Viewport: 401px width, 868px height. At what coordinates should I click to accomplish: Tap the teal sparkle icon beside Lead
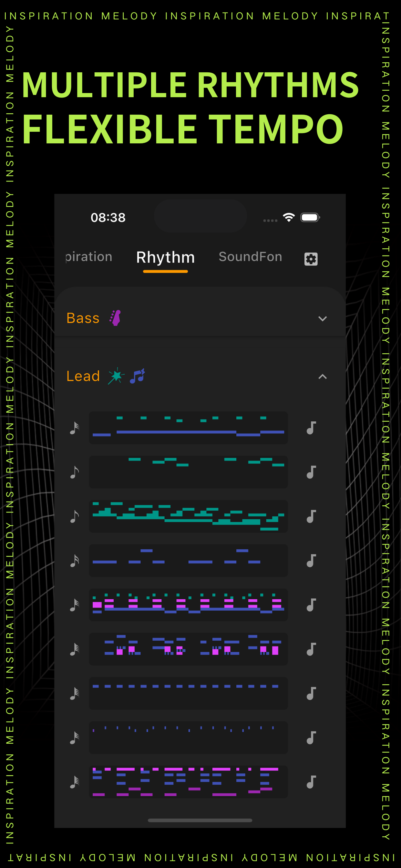click(116, 376)
